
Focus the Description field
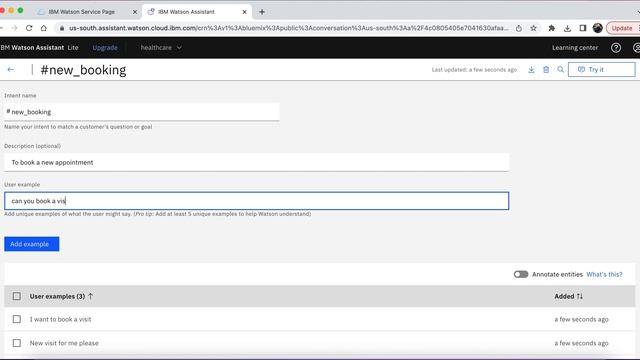(x=257, y=162)
